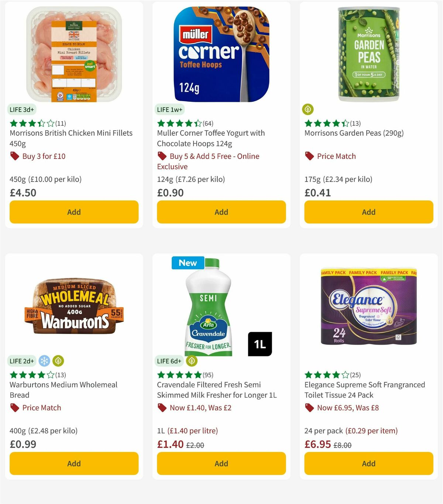This screenshot has width=443, height=504.
Task: Add Cravendale semi skimmed milk to the basket
Action: (x=221, y=463)
